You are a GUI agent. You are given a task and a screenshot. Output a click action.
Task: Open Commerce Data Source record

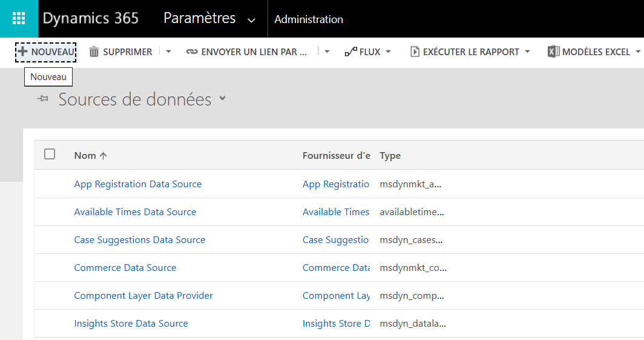[125, 268]
